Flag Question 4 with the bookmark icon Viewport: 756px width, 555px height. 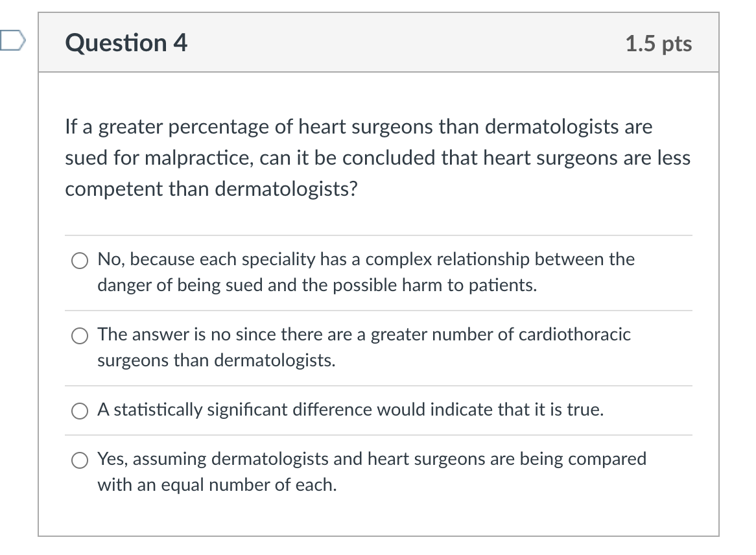(x=12, y=40)
